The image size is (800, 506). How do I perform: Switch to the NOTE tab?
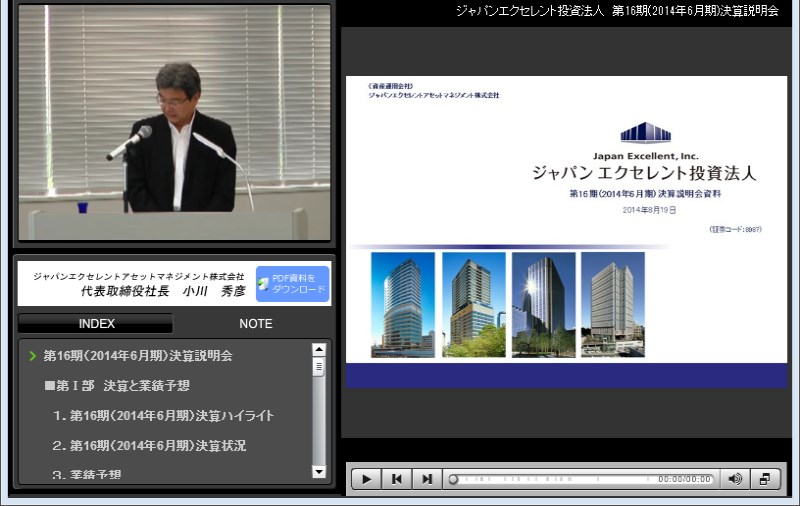[x=256, y=323]
